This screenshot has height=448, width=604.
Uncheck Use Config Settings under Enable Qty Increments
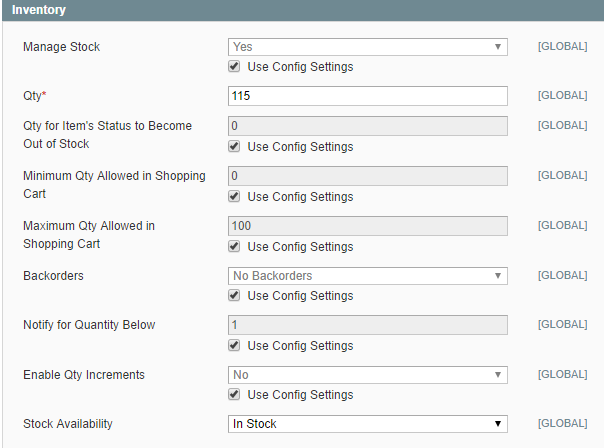[234, 395]
